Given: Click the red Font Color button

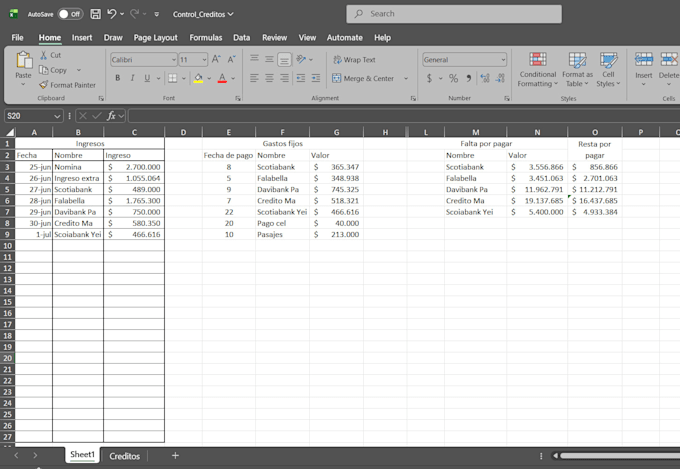Looking at the screenshot, I should 222,78.
